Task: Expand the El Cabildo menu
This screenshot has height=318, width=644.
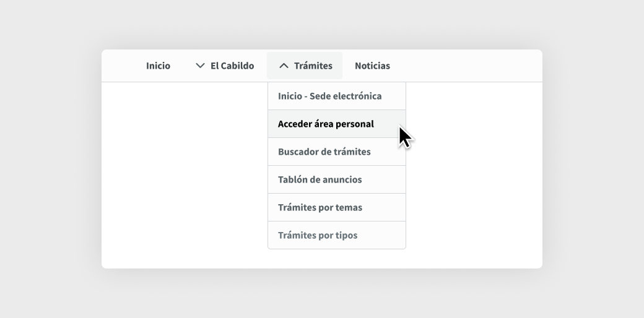Action: point(225,66)
